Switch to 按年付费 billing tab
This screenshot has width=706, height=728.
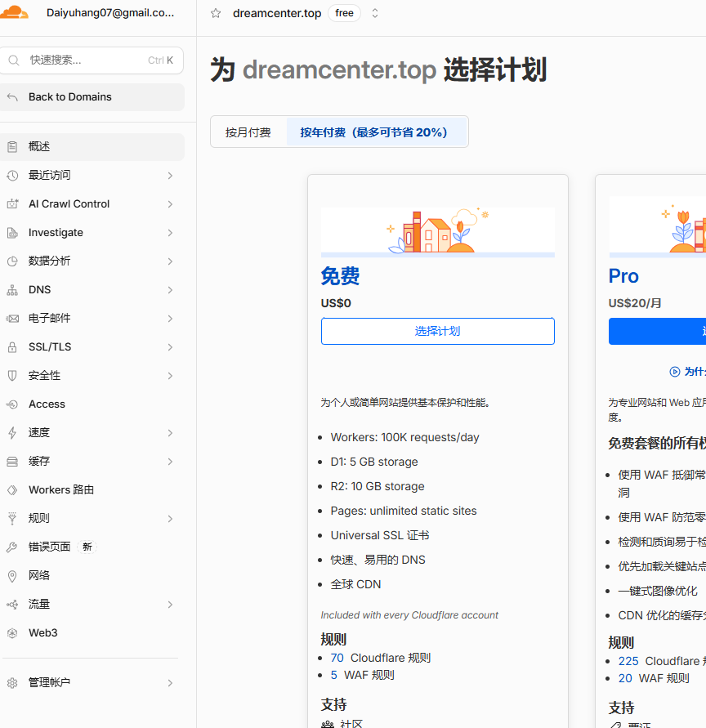[376, 132]
